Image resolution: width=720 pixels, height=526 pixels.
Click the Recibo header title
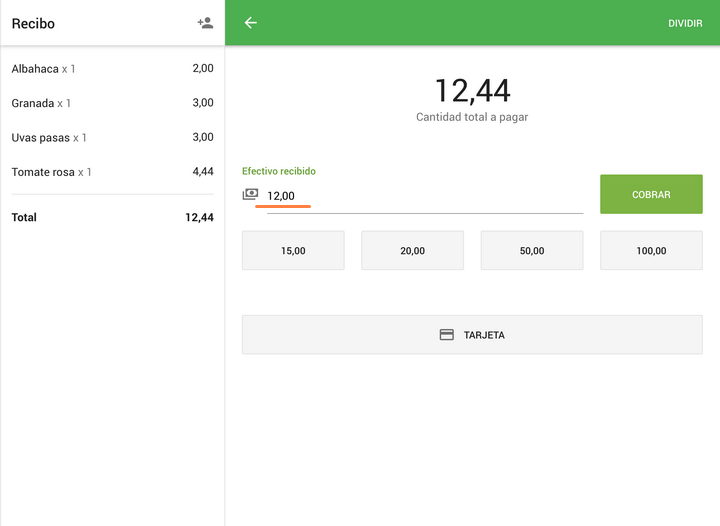click(x=33, y=23)
